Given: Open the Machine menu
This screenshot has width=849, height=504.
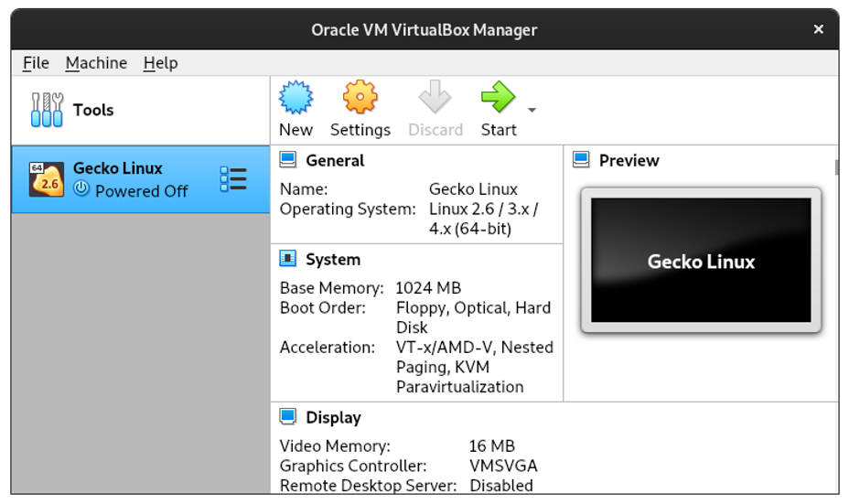Looking at the screenshot, I should pyautogui.click(x=96, y=63).
